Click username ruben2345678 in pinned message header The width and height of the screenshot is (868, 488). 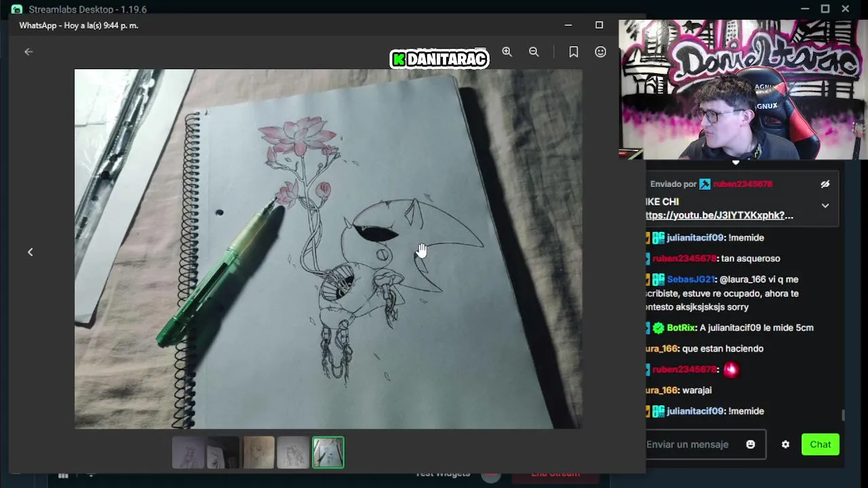click(x=743, y=184)
